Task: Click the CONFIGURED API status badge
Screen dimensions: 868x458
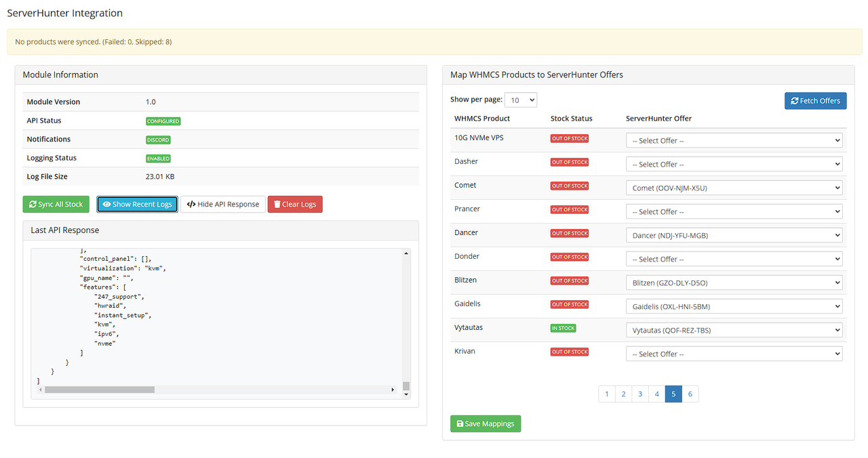Action: pos(163,121)
